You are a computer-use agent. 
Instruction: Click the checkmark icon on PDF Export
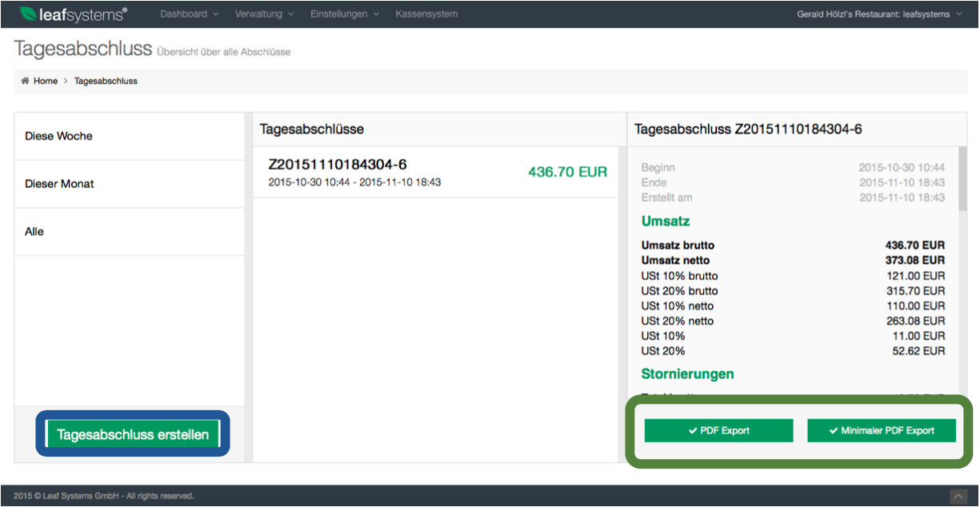(x=693, y=430)
